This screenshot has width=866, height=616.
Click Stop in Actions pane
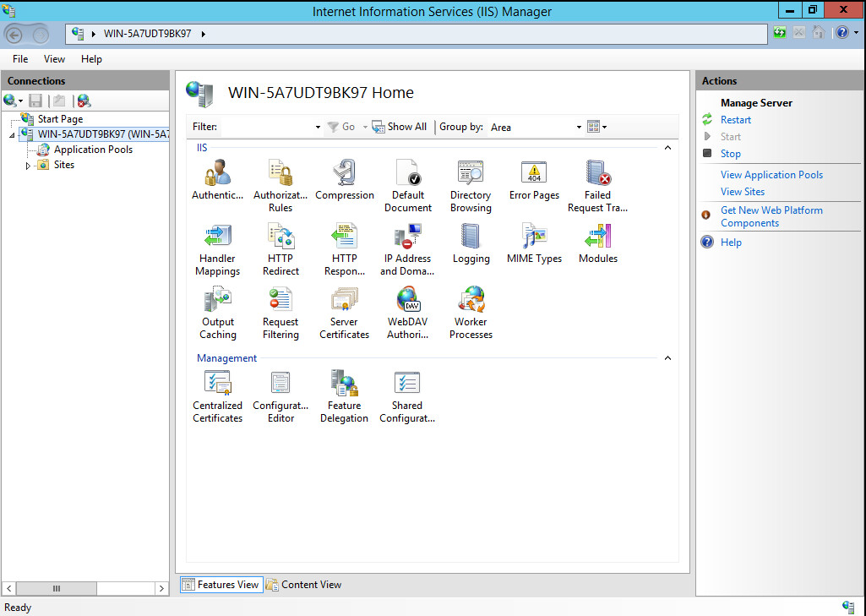click(x=731, y=154)
